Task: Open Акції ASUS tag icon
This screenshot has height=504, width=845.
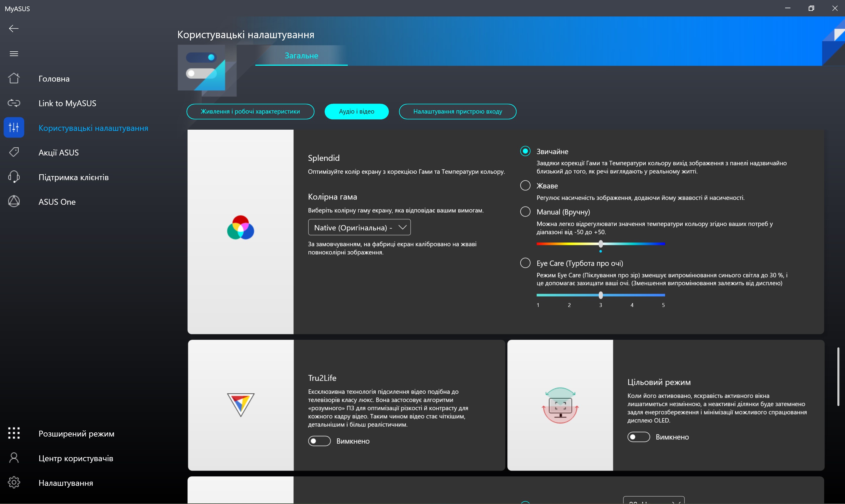Action: pos(14,152)
